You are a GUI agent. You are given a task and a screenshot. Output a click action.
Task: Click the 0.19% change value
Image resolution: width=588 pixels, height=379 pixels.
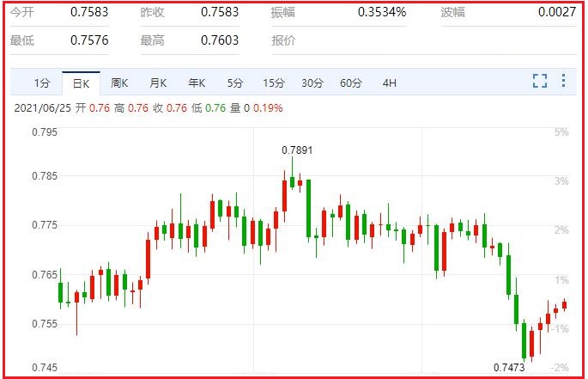pos(268,108)
